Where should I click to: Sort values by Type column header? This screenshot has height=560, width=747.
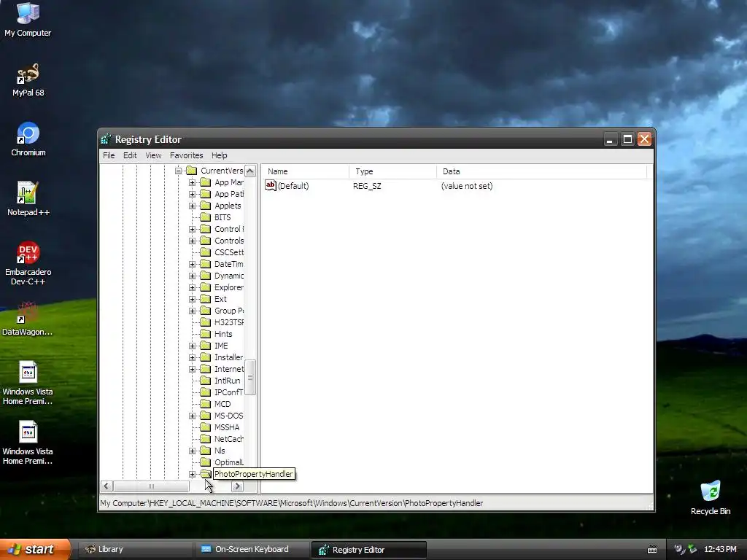pos(392,171)
